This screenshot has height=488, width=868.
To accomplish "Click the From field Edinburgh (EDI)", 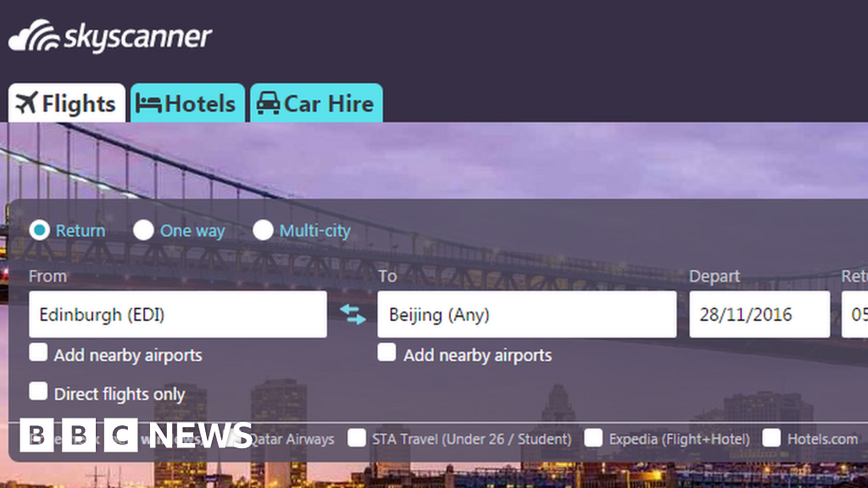I will click(x=178, y=314).
